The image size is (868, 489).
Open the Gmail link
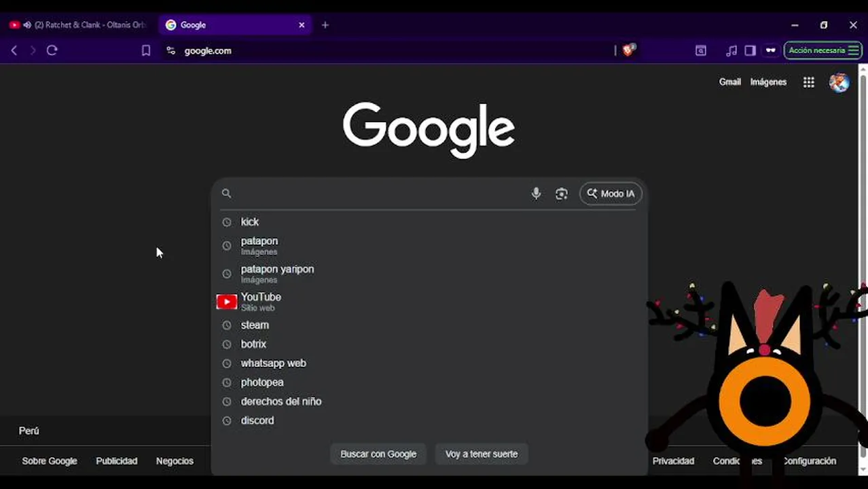[x=729, y=82]
